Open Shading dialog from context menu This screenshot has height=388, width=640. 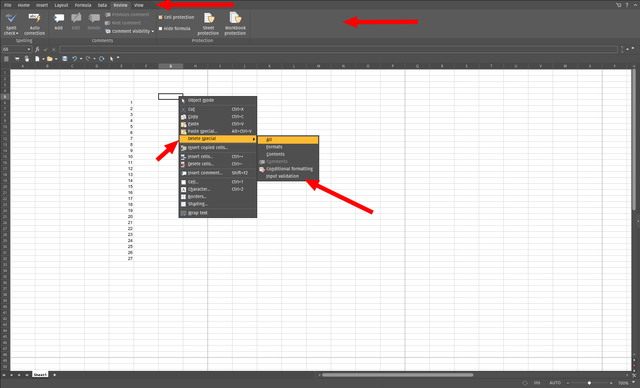pyautogui.click(x=218, y=204)
